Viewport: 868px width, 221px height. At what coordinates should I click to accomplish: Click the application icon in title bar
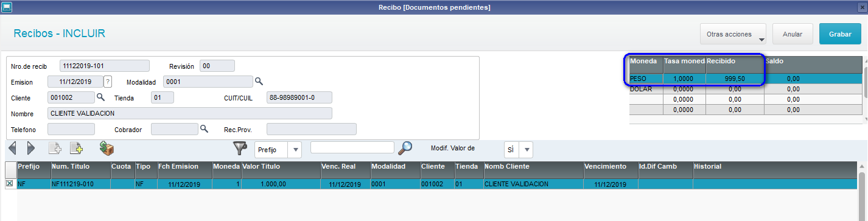tap(6, 7)
